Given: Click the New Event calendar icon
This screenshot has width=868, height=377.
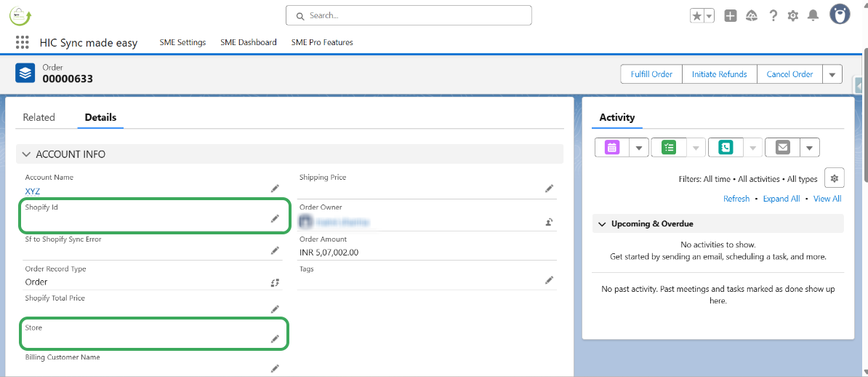Looking at the screenshot, I should coord(612,147).
